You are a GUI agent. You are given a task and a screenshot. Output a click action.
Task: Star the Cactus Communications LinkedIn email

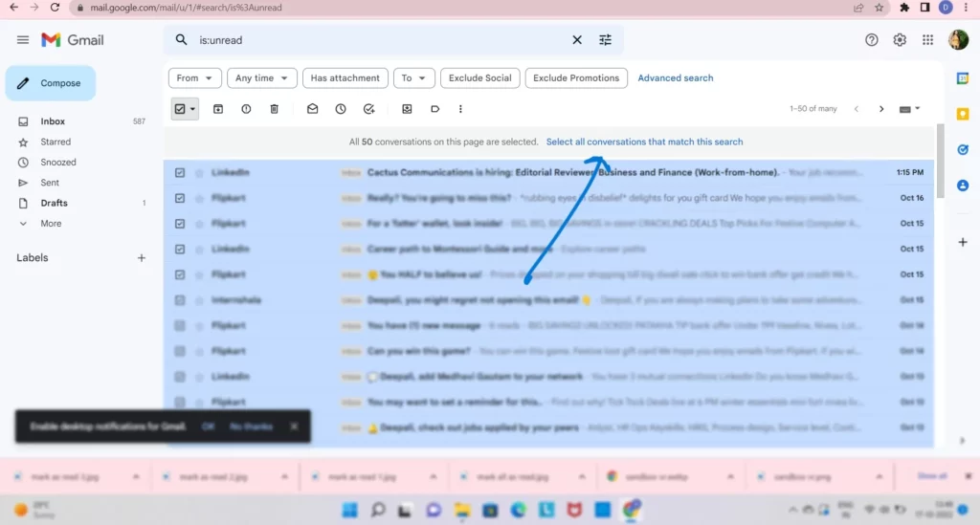(x=199, y=173)
